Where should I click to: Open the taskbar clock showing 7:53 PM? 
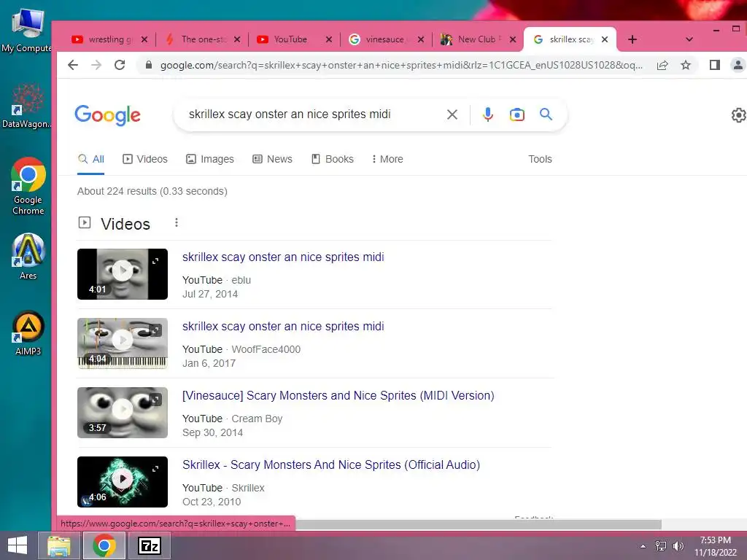[715, 546]
